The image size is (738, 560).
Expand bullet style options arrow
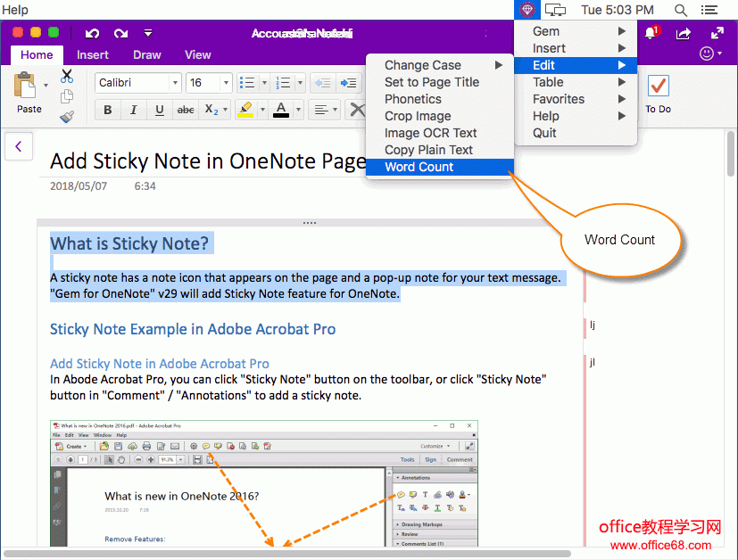click(x=264, y=83)
